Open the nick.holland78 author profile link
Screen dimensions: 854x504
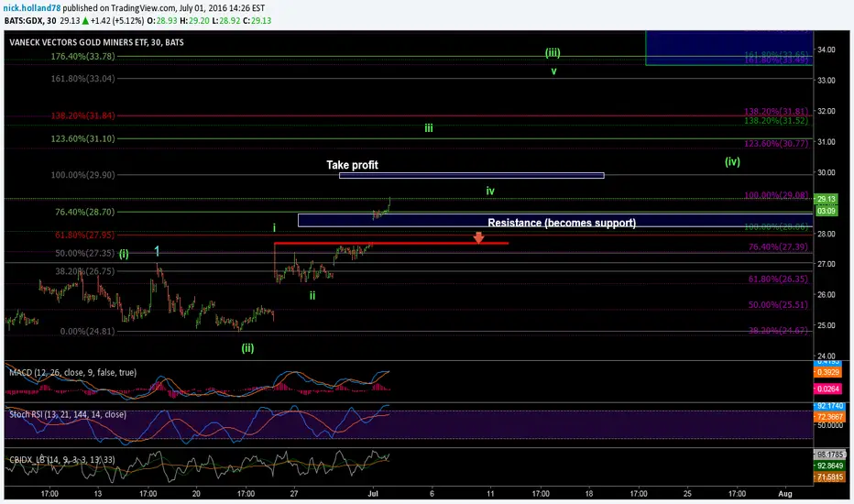coord(32,8)
